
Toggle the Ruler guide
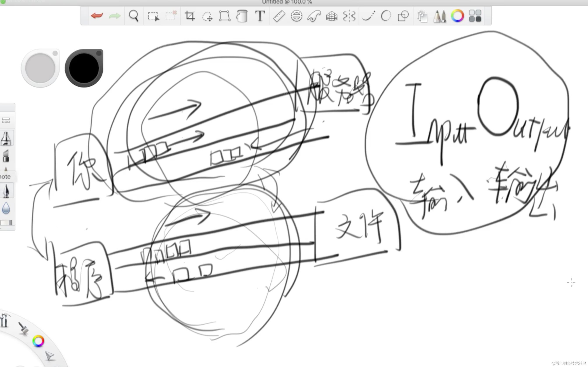(279, 16)
